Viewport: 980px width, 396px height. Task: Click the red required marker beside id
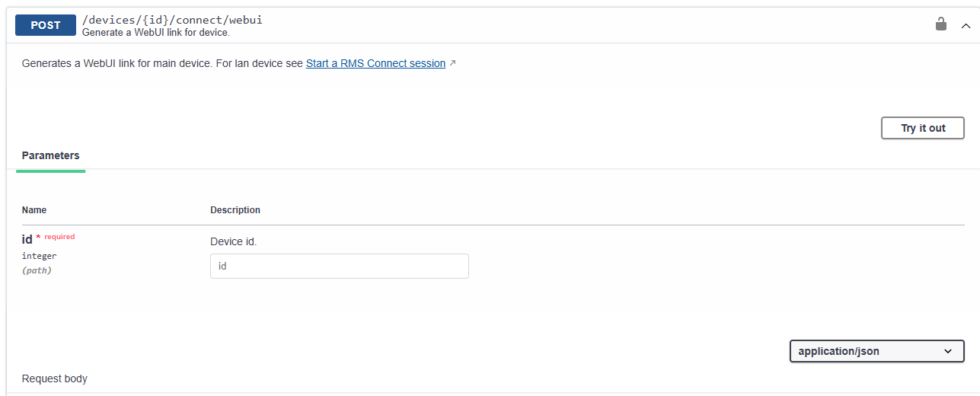pos(56,238)
